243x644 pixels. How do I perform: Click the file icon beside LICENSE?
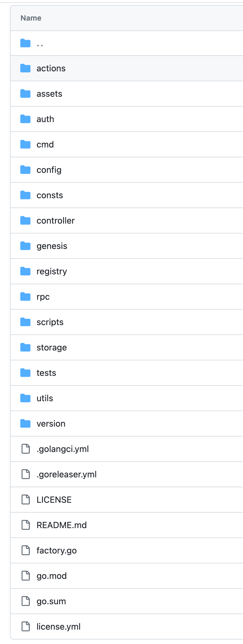(x=26, y=500)
